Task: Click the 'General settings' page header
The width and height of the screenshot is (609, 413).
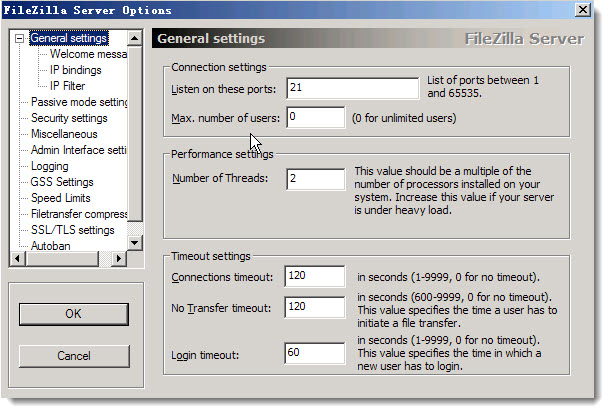Action: (211, 38)
